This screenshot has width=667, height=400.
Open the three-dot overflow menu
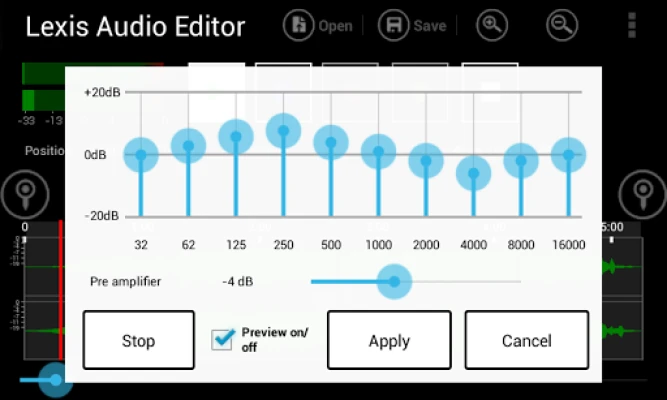pyautogui.click(x=631, y=26)
